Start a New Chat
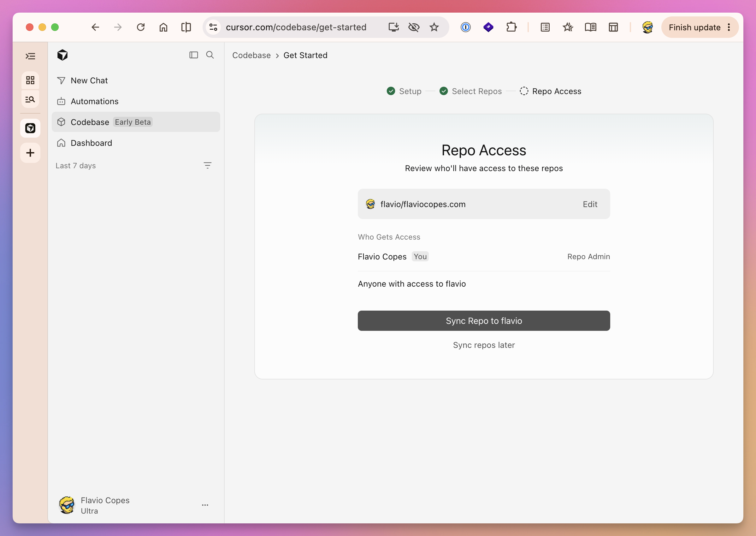 pos(136,80)
